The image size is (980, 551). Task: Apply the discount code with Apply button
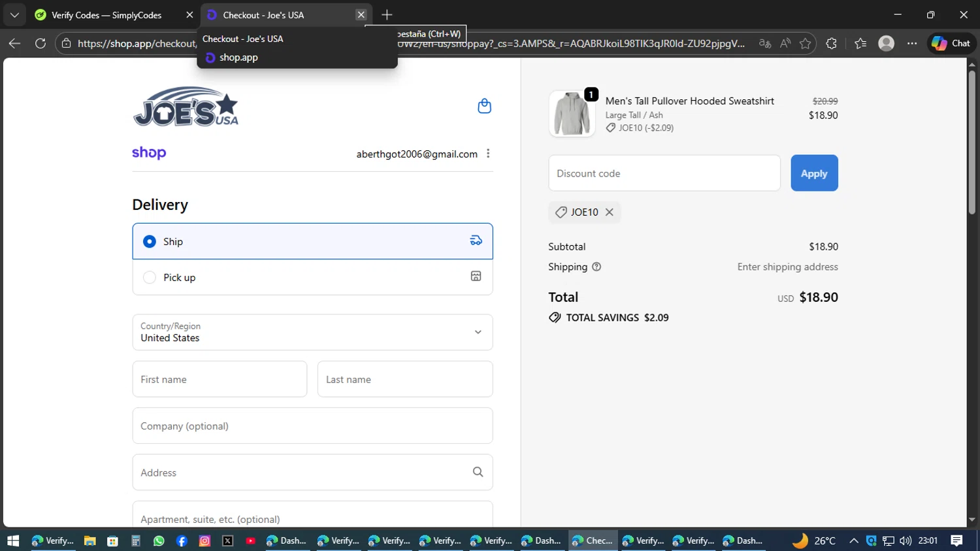pos(814,173)
